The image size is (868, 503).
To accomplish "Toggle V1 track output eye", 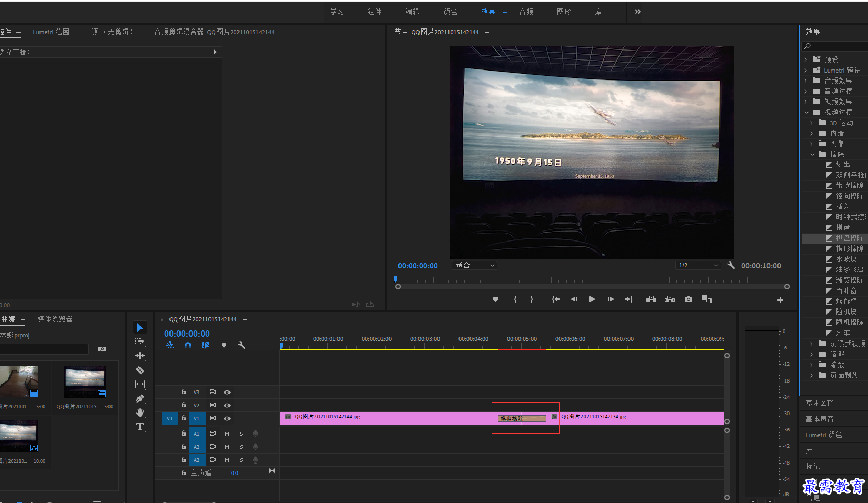I will (x=227, y=418).
